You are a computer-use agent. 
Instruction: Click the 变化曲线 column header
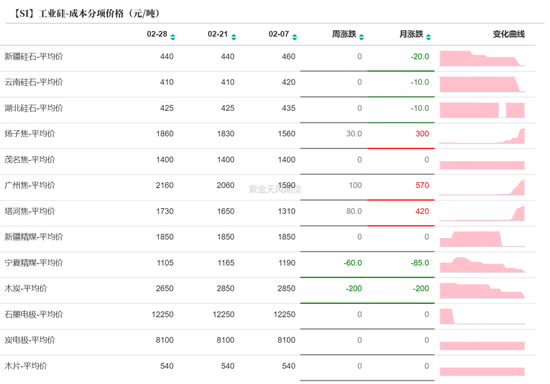click(x=509, y=34)
